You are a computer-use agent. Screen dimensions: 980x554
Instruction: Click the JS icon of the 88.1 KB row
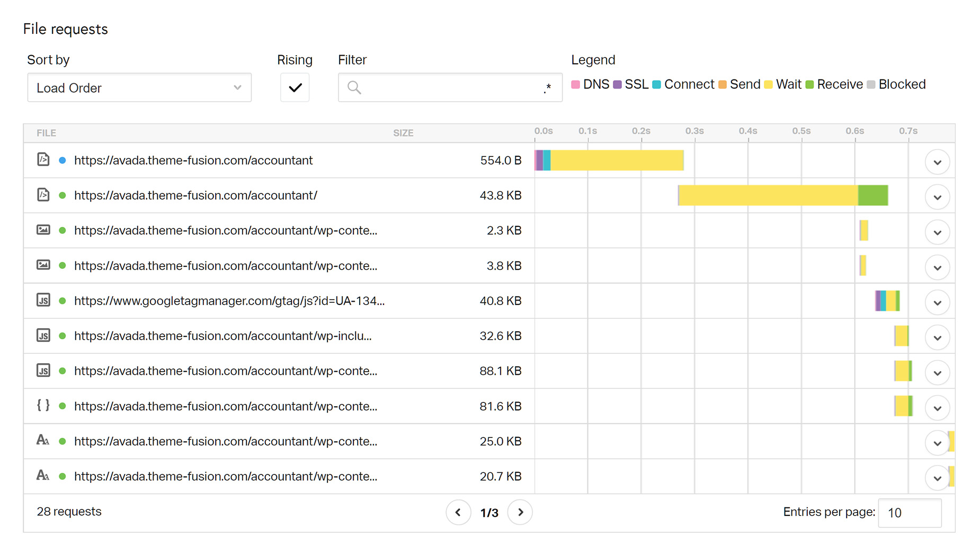point(43,370)
